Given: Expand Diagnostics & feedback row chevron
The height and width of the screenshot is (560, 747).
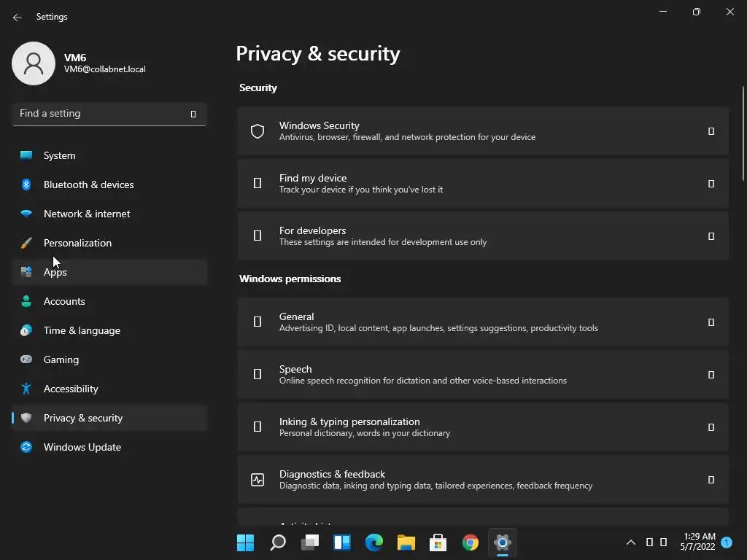Looking at the screenshot, I should [x=711, y=480].
